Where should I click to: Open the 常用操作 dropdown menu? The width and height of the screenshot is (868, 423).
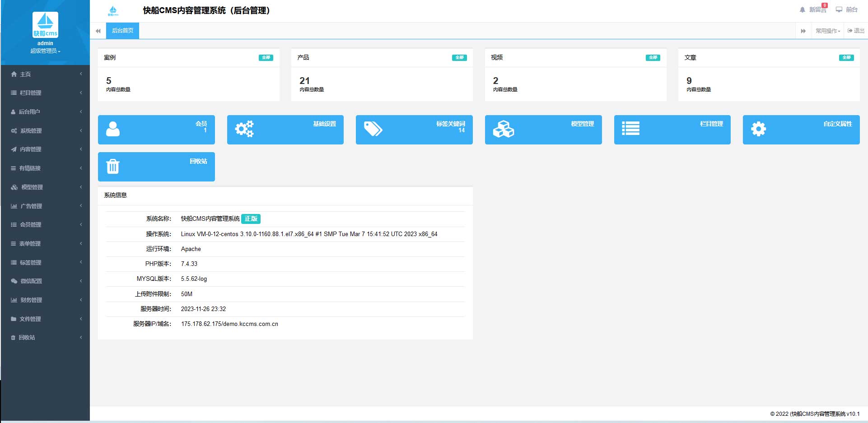point(826,30)
